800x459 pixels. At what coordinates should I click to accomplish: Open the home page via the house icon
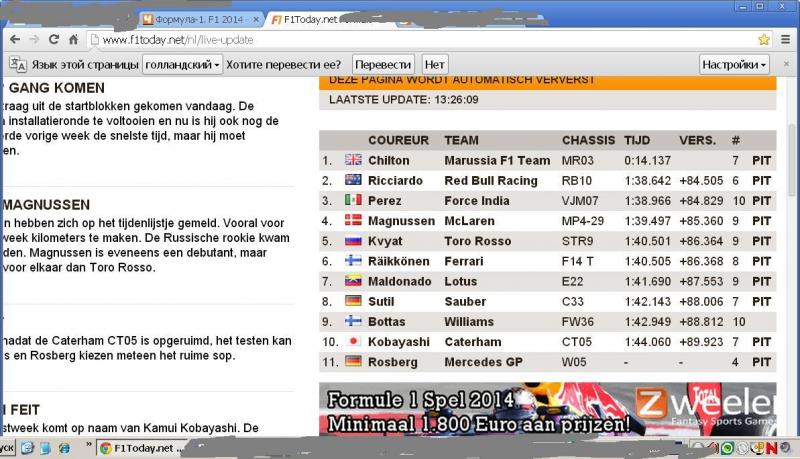(73, 39)
